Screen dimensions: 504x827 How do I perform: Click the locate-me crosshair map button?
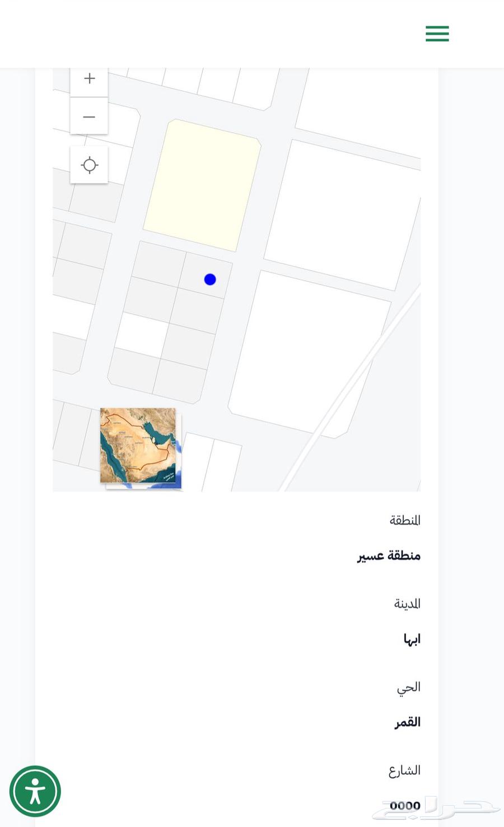[x=89, y=165]
